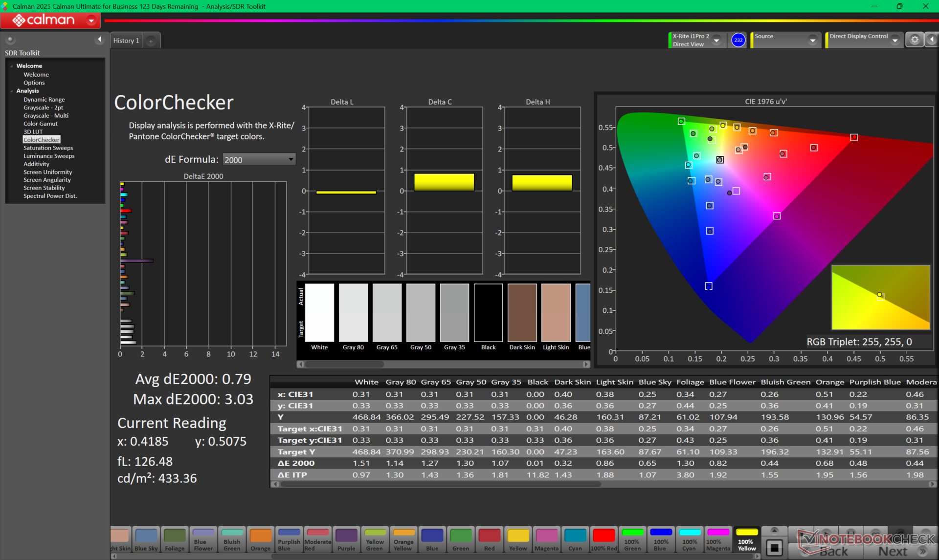Collapse the left sidebar with arrow button

(100, 40)
